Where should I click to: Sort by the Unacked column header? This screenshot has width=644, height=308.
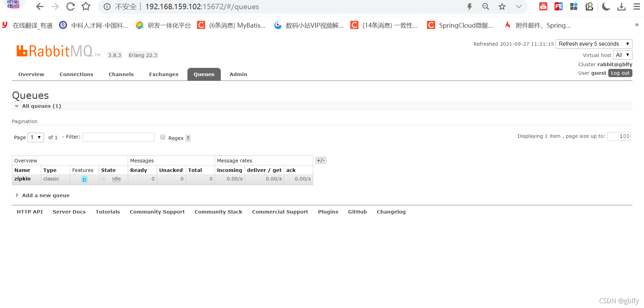[171, 170]
